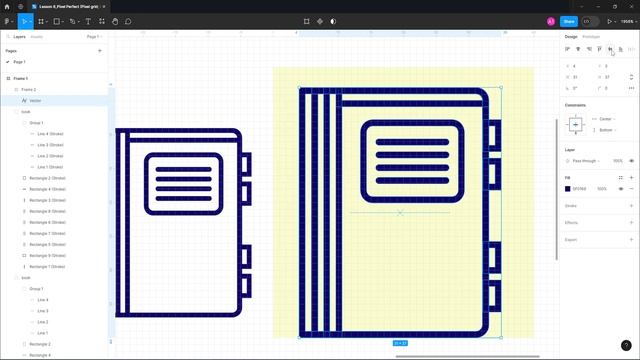Add a stroke with the plus button
The width and height of the screenshot is (640, 360).
pos(631,206)
